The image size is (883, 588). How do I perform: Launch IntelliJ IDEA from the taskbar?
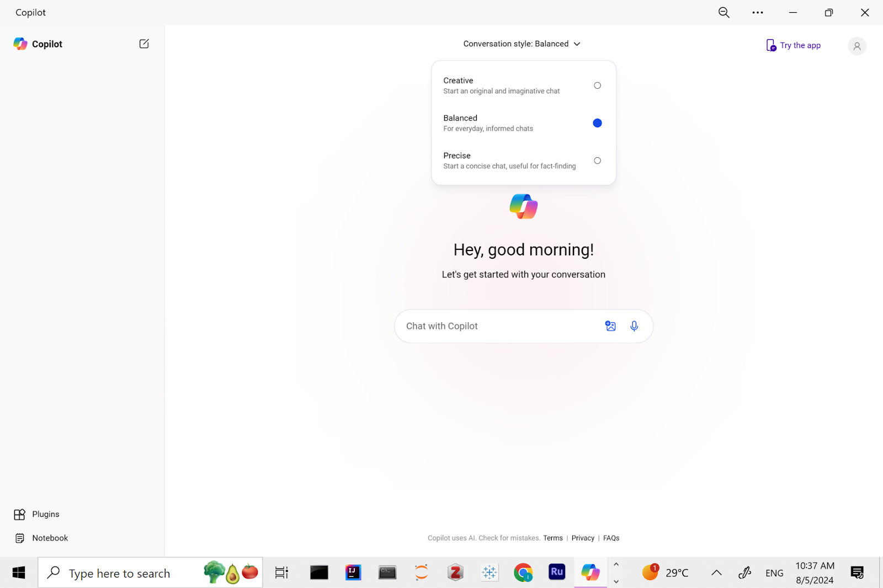353,573
